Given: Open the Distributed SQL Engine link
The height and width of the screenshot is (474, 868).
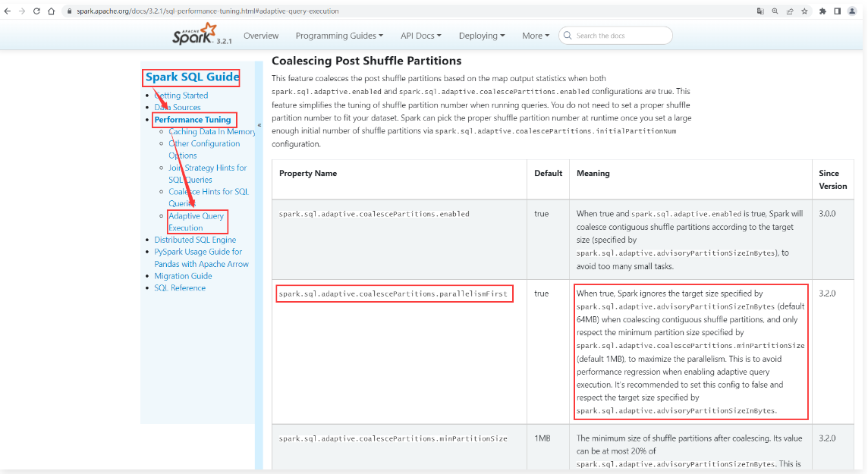Looking at the screenshot, I should pyautogui.click(x=195, y=240).
